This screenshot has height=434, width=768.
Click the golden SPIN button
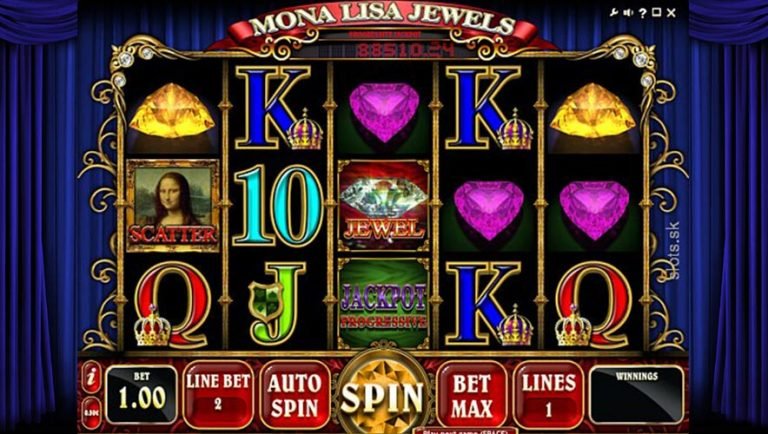pyautogui.click(x=383, y=396)
